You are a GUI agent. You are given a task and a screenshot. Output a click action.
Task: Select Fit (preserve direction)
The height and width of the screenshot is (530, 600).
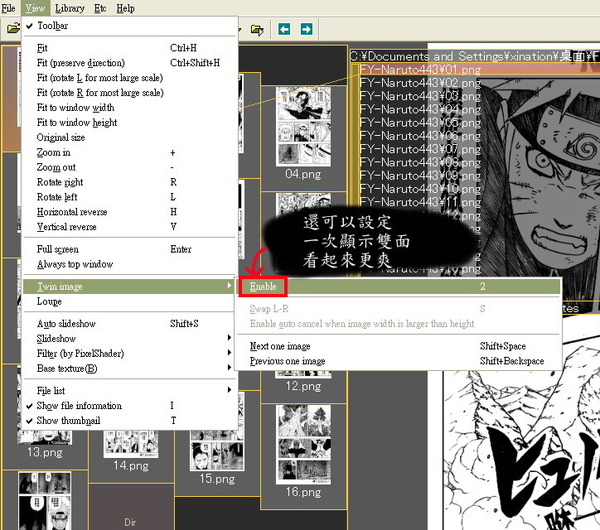[129, 63]
